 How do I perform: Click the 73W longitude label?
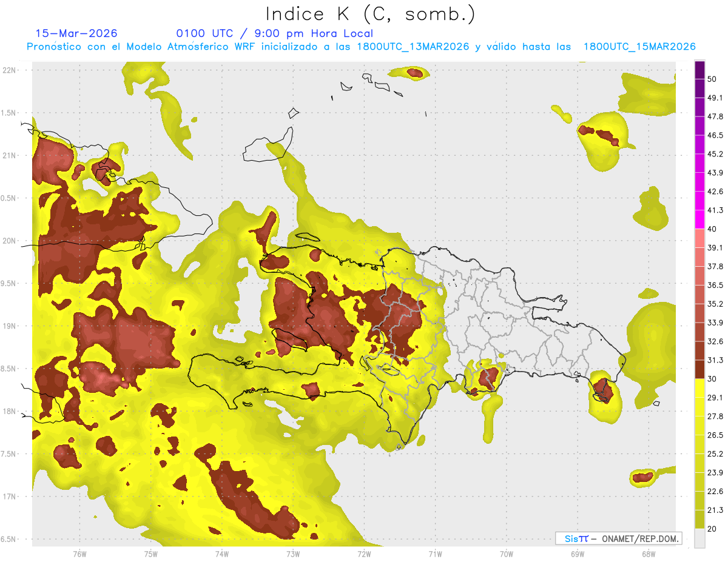pyautogui.click(x=293, y=554)
